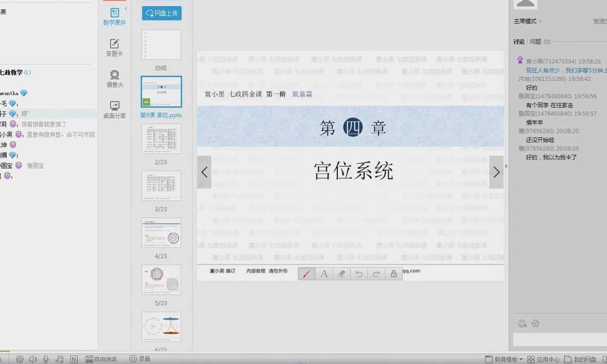Mute the speaker in the bottom bar

(32, 358)
